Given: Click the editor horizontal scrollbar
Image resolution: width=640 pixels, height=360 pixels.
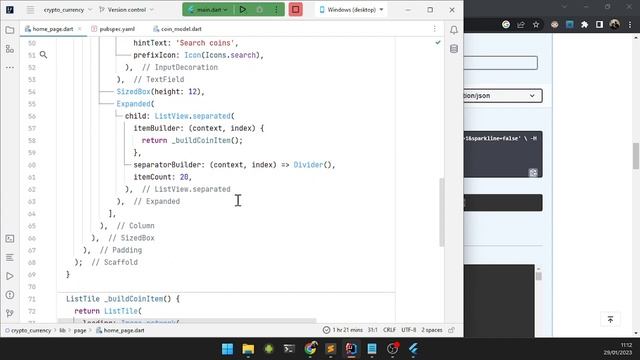Looking at the screenshot, I should (187, 321).
